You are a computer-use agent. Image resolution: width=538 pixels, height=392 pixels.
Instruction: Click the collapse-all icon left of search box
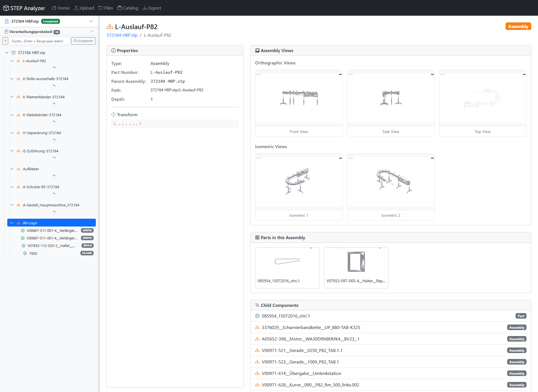(x=5, y=41)
